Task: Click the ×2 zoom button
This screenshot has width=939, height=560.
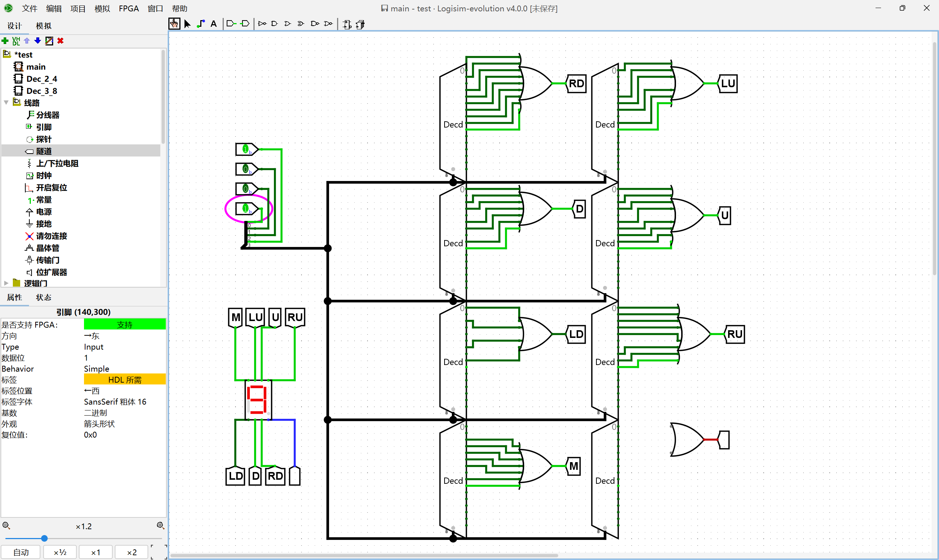Action: tap(131, 552)
